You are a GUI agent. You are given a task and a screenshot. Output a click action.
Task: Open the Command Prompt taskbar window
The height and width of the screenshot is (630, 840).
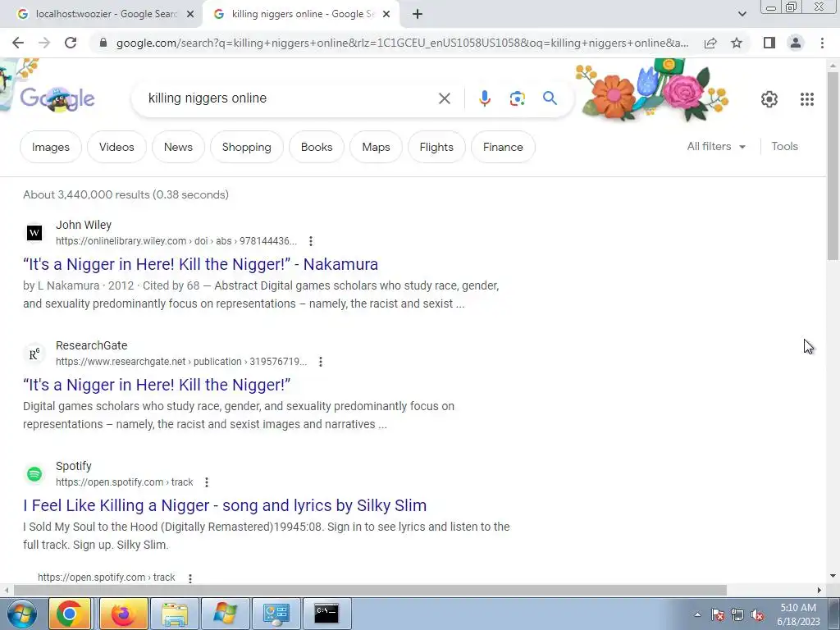click(326, 614)
